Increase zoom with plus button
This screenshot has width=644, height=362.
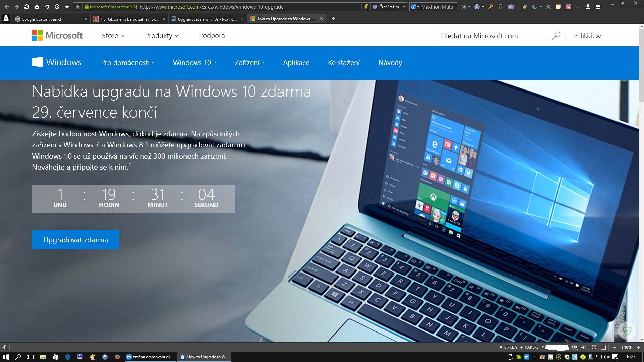pyautogui.click(x=638, y=347)
